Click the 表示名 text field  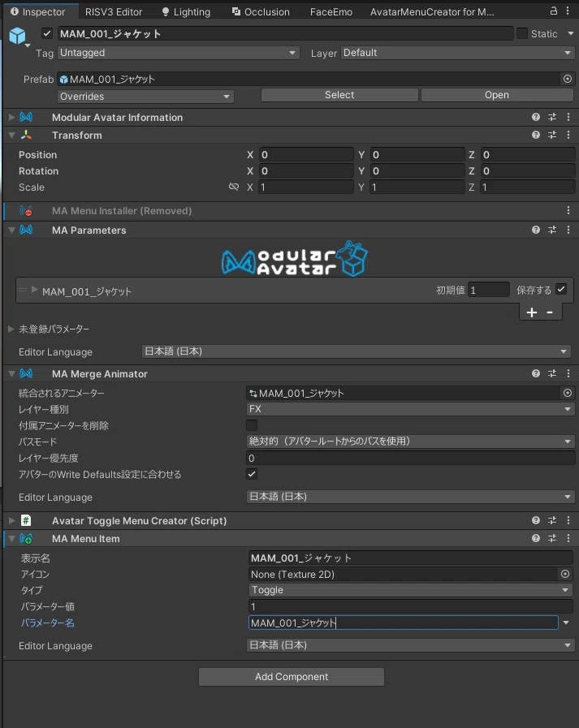[410, 558]
